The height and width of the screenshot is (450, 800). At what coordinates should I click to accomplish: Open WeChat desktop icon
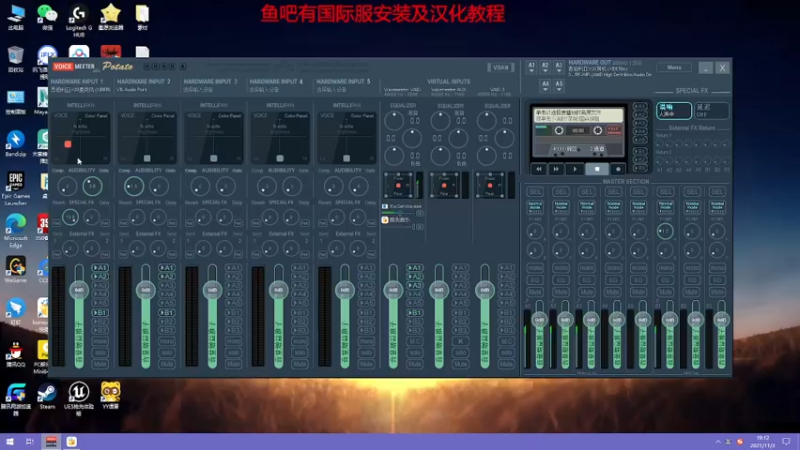[x=47, y=17]
